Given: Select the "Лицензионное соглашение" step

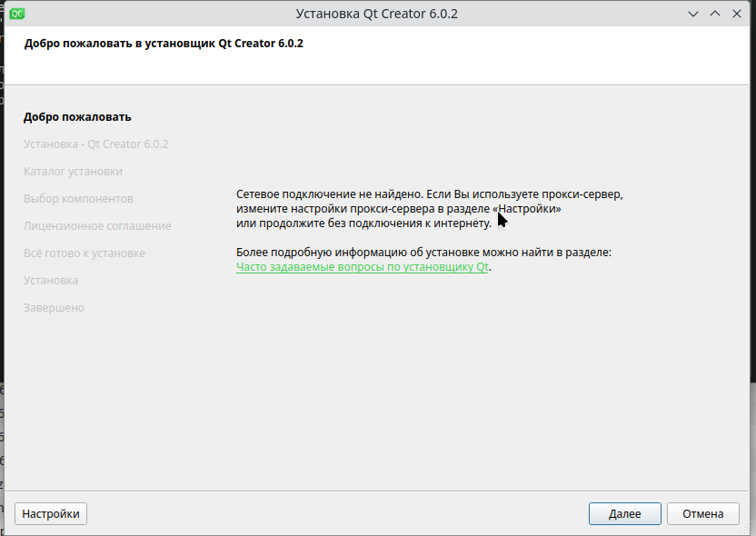Looking at the screenshot, I should point(97,226).
